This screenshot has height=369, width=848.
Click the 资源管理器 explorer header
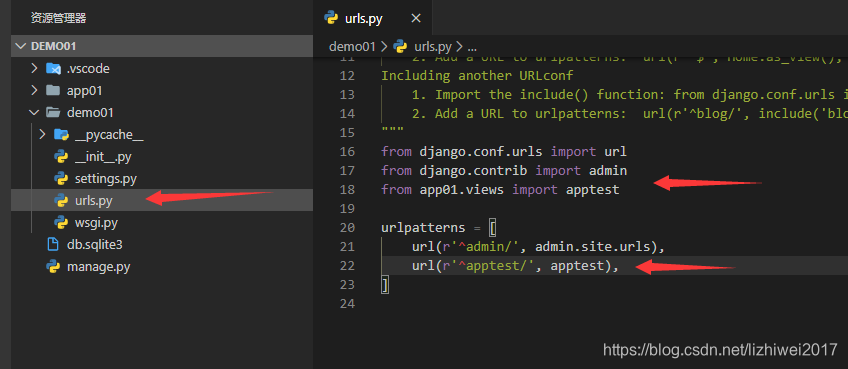[x=58, y=18]
